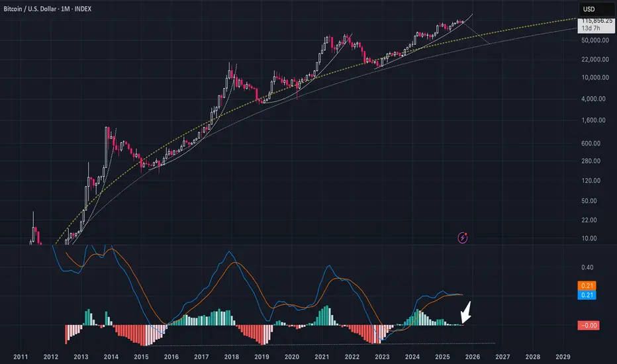Click the 280.00 price axis label
Image resolution: width=617 pixels, height=364 pixels.
(591, 161)
